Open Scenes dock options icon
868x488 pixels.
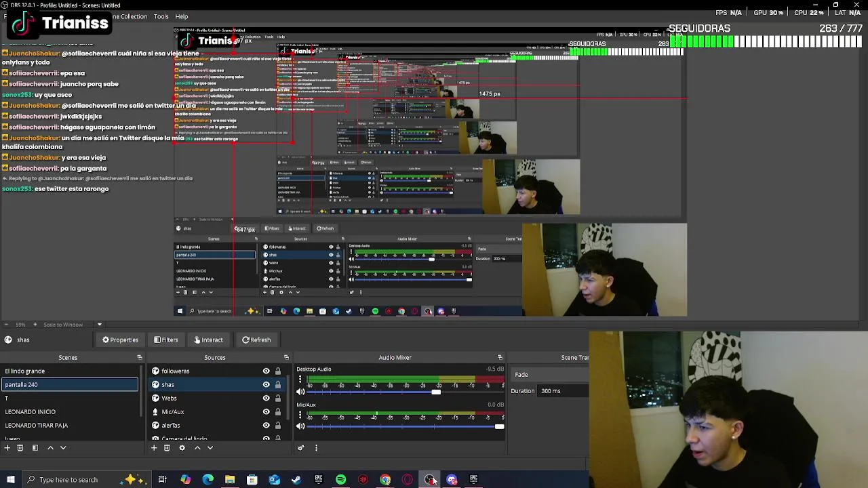point(140,357)
